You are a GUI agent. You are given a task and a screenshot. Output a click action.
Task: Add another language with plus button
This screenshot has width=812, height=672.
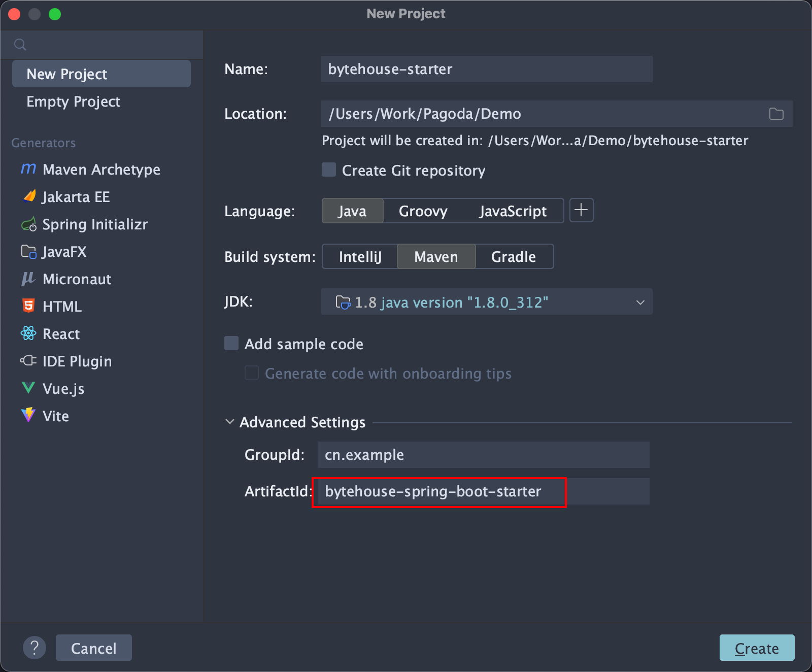[582, 210]
